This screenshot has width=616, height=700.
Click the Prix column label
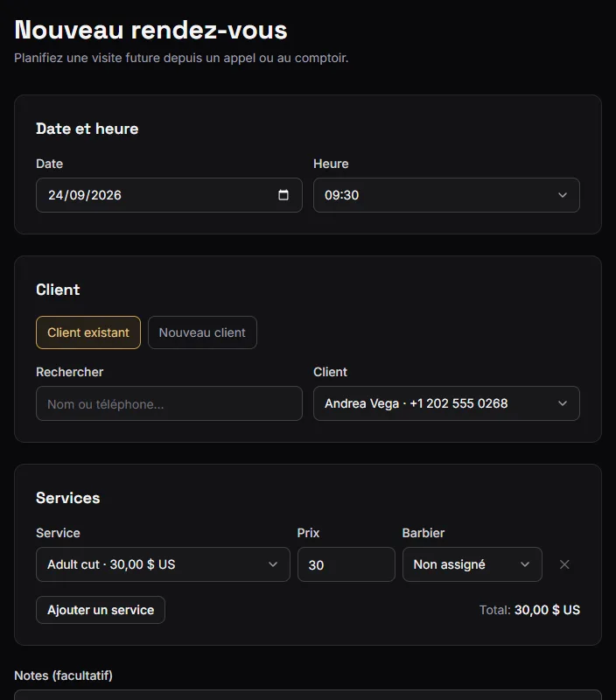tap(309, 533)
